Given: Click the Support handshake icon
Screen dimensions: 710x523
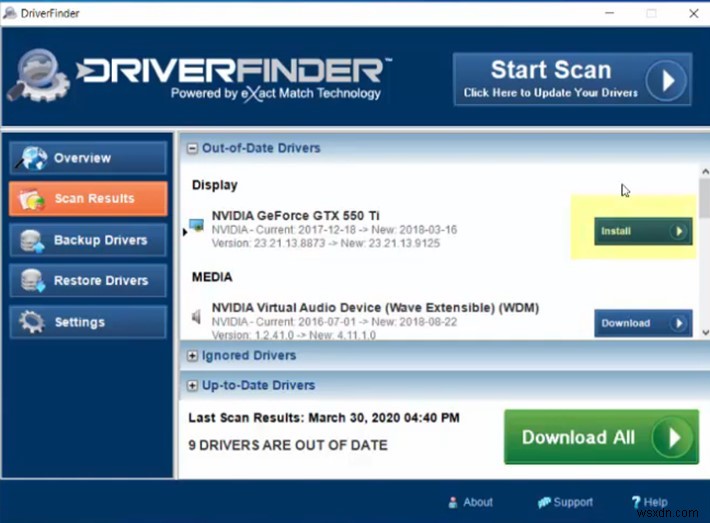Looking at the screenshot, I should 544,502.
